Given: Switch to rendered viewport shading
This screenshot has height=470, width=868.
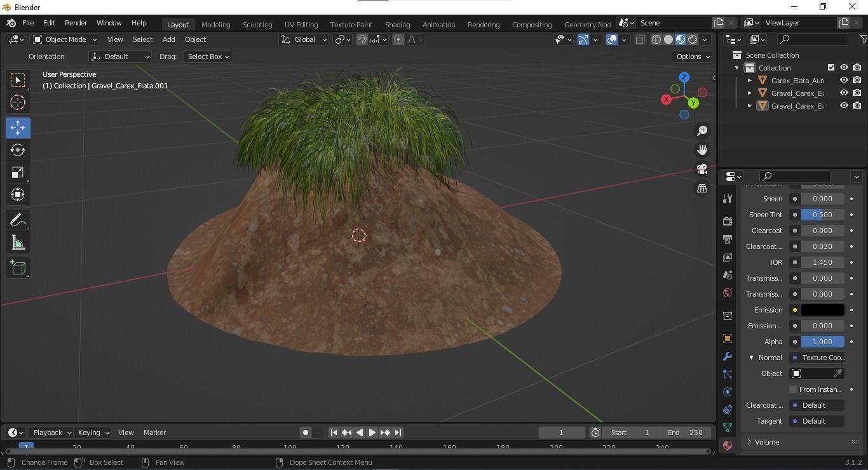Looking at the screenshot, I should [693, 39].
